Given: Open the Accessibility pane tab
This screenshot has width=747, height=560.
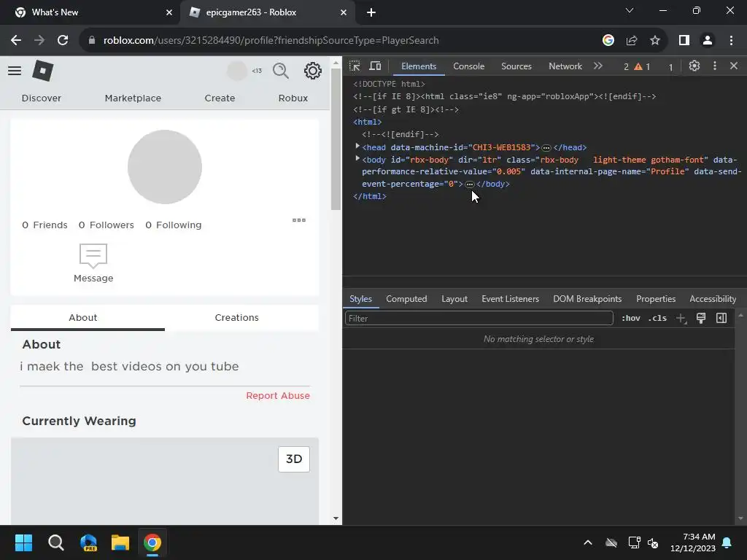Looking at the screenshot, I should [x=713, y=298].
